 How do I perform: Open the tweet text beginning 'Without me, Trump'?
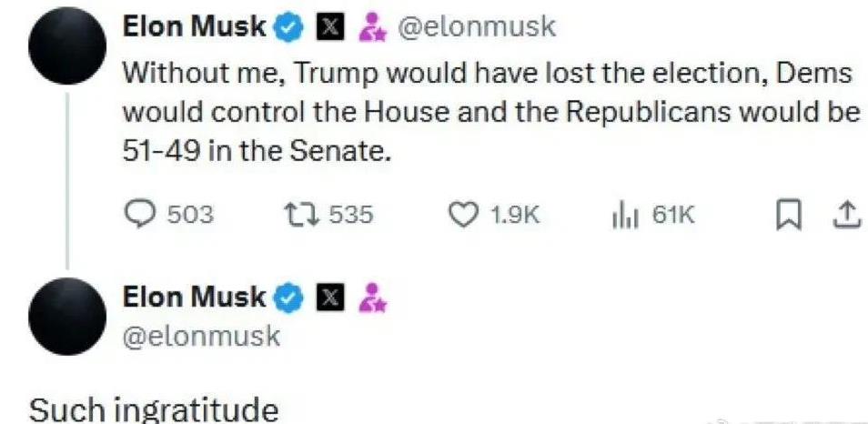(492, 113)
